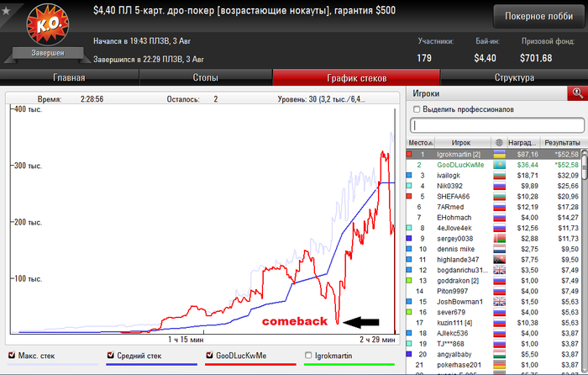The height and width of the screenshot is (375, 588).
Task: Open the player search magnifier
Action: tap(578, 93)
